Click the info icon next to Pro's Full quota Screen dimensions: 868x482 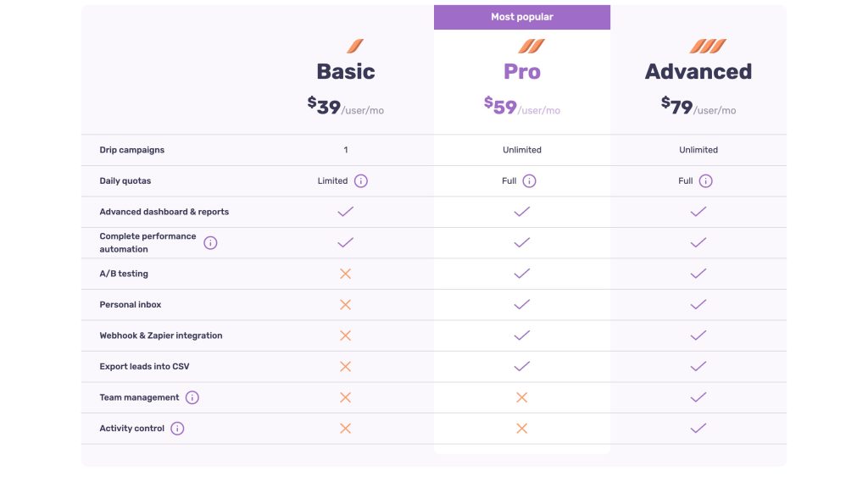click(x=529, y=181)
